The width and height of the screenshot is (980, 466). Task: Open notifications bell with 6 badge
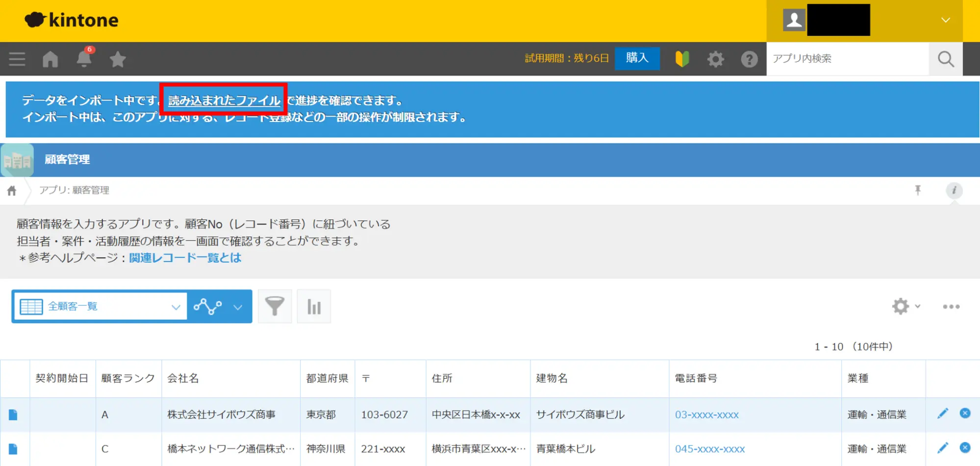point(84,59)
